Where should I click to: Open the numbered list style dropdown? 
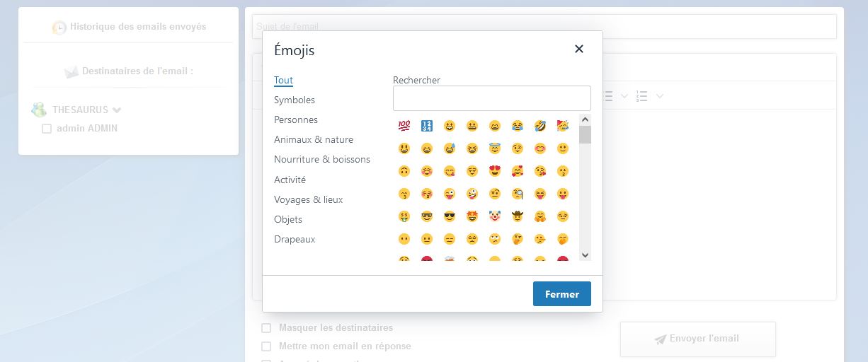click(660, 96)
